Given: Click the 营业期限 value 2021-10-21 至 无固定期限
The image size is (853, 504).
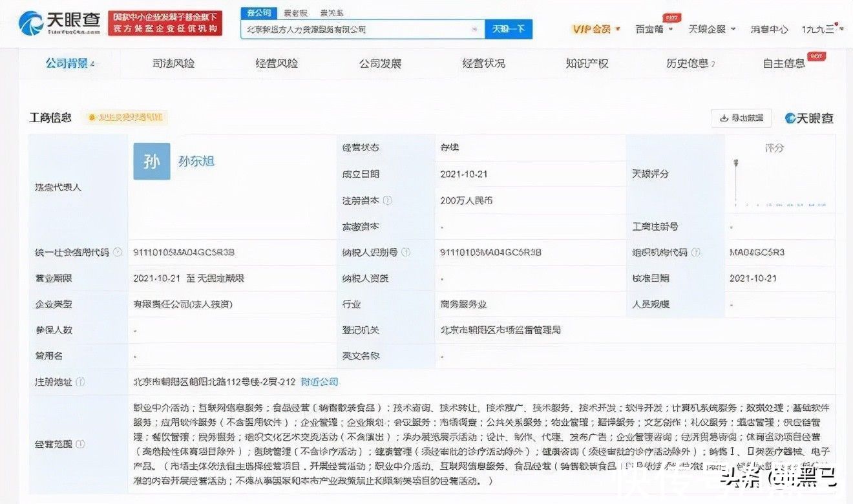Looking at the screenshot, I should [189, 278].
